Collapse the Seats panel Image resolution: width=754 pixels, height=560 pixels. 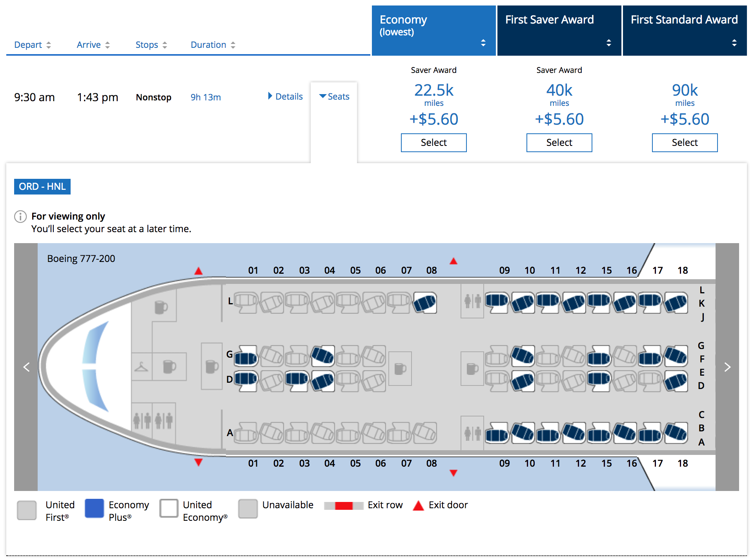tap(334, 96)
